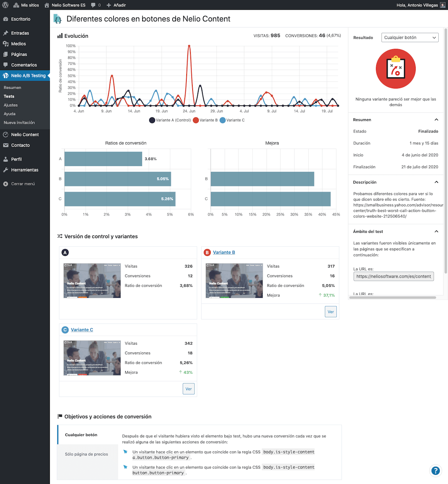Click the red test result illustration

click(x=396, y=69)
